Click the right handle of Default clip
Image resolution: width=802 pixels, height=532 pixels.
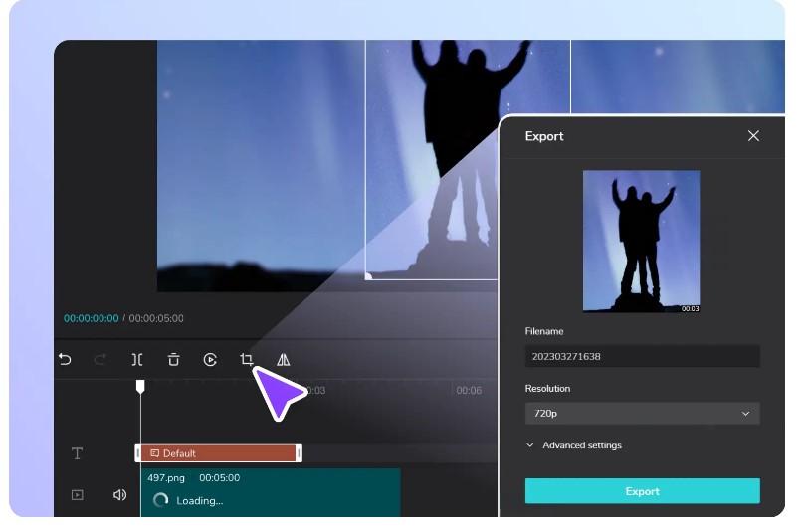[300, 453]
